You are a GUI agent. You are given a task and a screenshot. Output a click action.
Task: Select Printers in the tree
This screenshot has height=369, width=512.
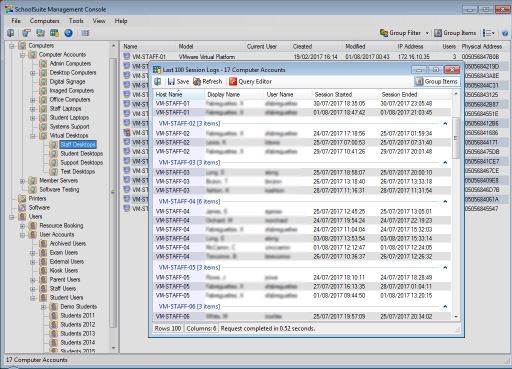pyautogui.click(x=37, y=199)
